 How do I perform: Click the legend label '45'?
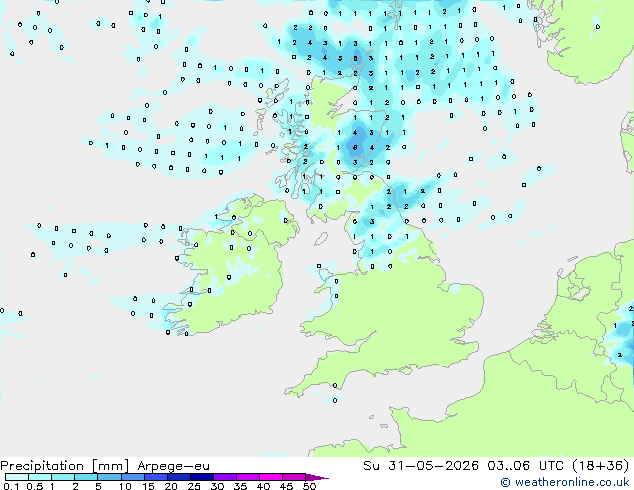(x=287, y=486)
